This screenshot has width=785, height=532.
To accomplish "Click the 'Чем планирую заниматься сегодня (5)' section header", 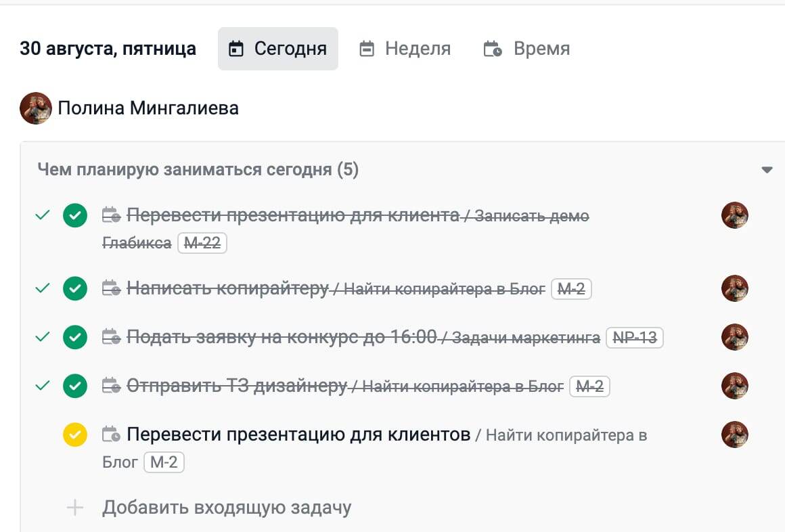I will click(198, 170).
